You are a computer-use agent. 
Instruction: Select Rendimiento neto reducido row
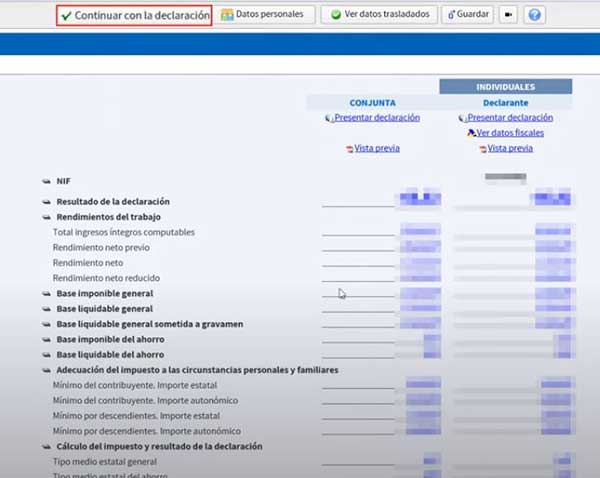pyautogui.click(x=106, y=278)
